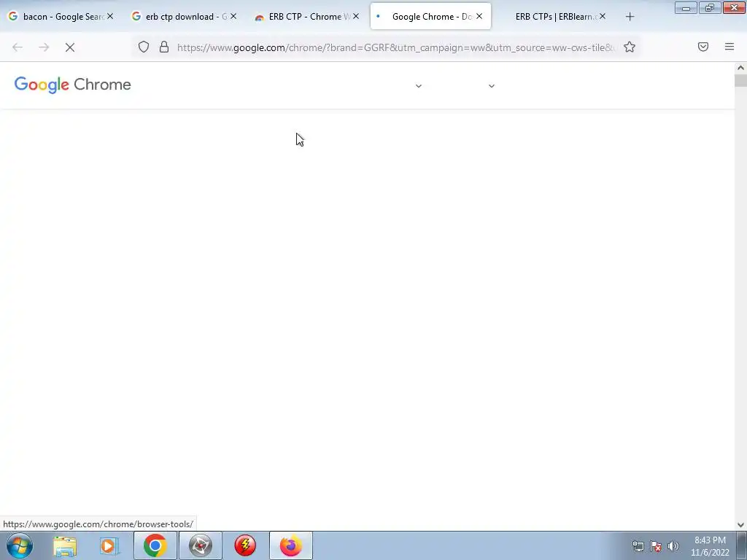Image resolution: width=747 pixels, height=560 pixels.
Task: Go back to the previous page
Action: [18, 47]
